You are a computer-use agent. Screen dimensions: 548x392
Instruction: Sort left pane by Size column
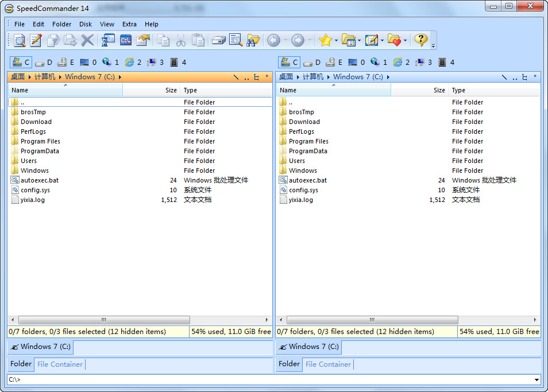pyautogui.click(x=151, y=91)
